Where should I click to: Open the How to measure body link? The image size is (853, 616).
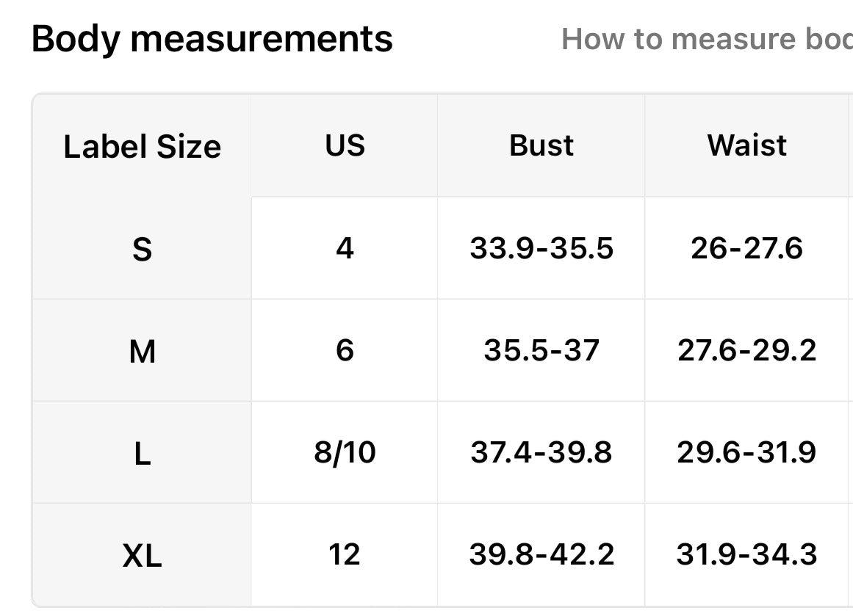point(708,39)
